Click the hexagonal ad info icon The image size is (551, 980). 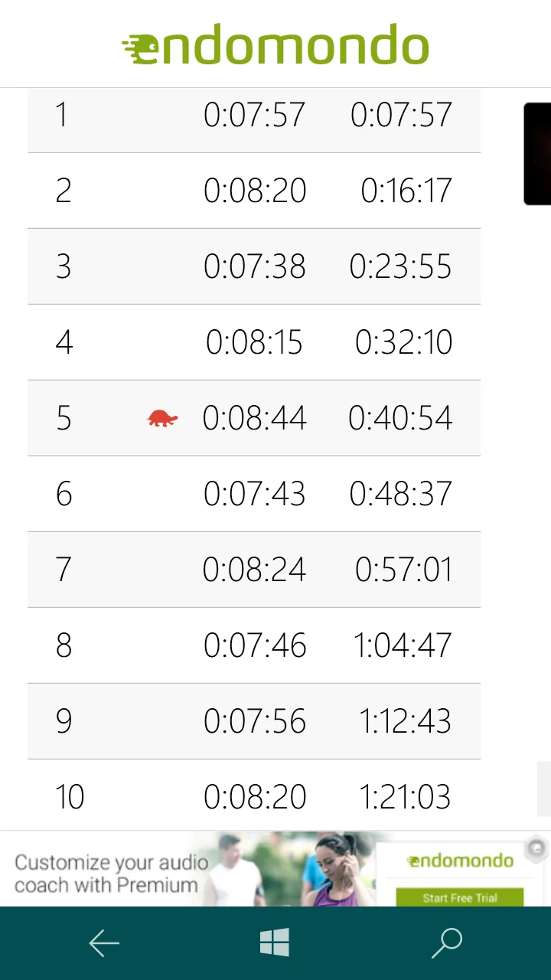click(537, 848)
